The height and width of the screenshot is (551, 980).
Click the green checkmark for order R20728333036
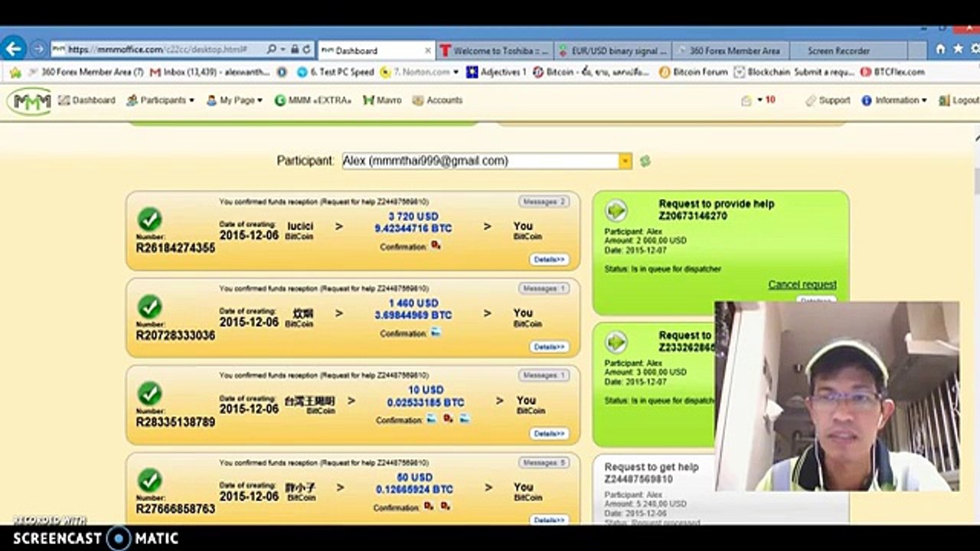[150, 307]
